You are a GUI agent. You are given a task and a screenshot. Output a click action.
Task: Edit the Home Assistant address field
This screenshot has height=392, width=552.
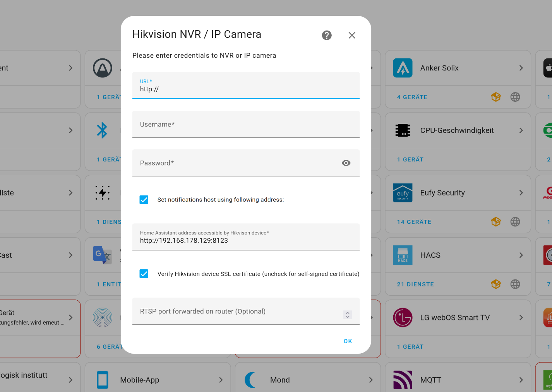click(246, 237)
